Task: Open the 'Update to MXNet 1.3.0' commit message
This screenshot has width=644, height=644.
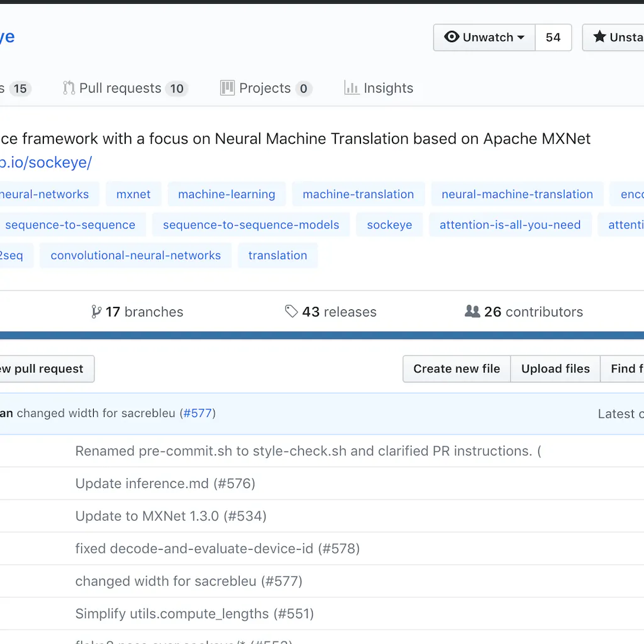Action: coord(170,516)
